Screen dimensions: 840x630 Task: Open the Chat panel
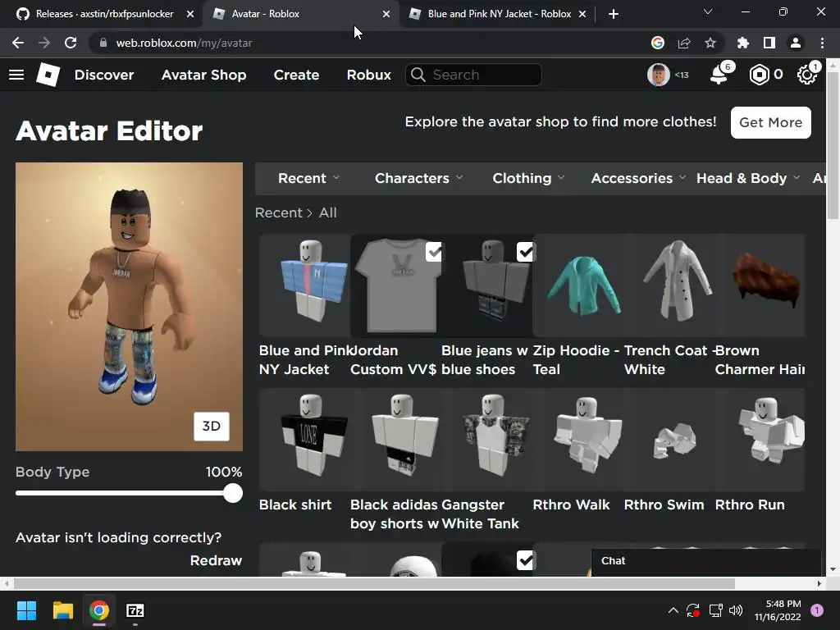[x=706, y=561]
